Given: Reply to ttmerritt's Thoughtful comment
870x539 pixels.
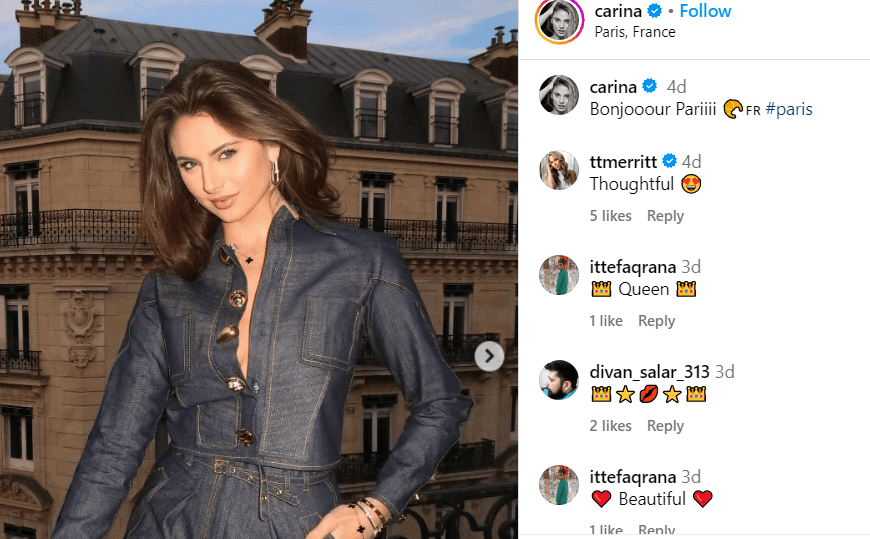Looking at the screenshot, I should 665,216.
